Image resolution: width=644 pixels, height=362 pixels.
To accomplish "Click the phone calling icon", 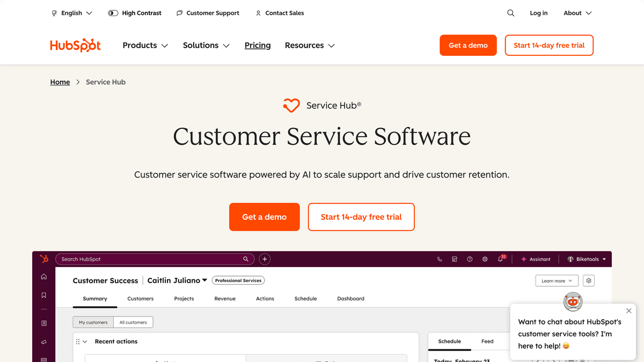I will [x=440, y=259].
